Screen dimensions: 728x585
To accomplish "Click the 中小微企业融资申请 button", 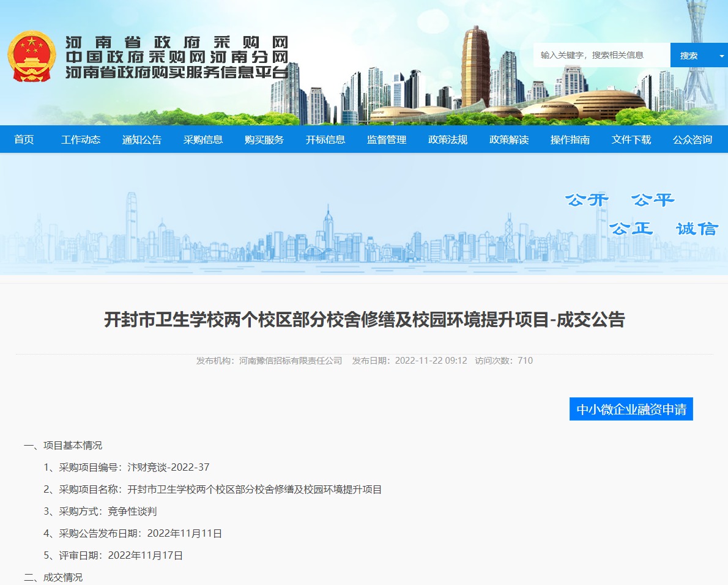I will [631, 409].
